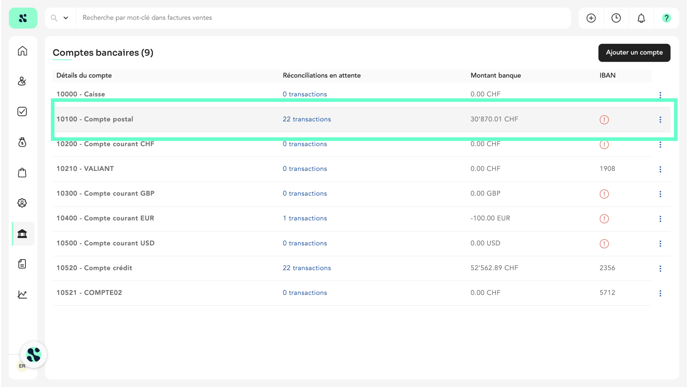Click the notifications bell icon
The height and width of the screenshot is (387, 688).
pyautogui.click(x=641, y=18)
